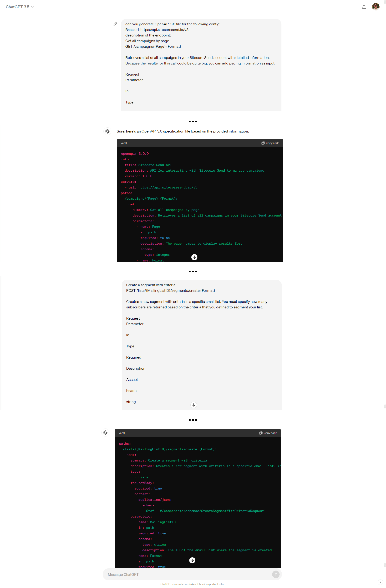The height and width of the screenshot is (588, 386).
Task: Click scroll-down arrow in 'Create a segment' message
Action: point(194,405)
